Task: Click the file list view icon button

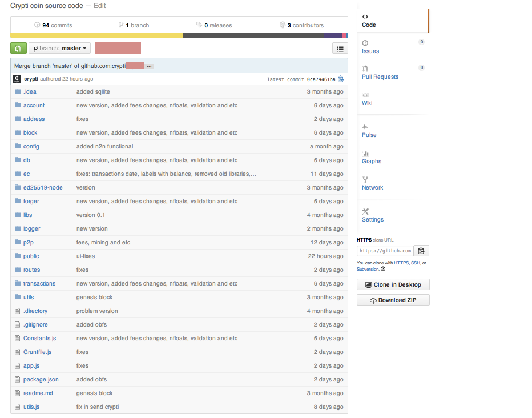Action: [340, 49]
